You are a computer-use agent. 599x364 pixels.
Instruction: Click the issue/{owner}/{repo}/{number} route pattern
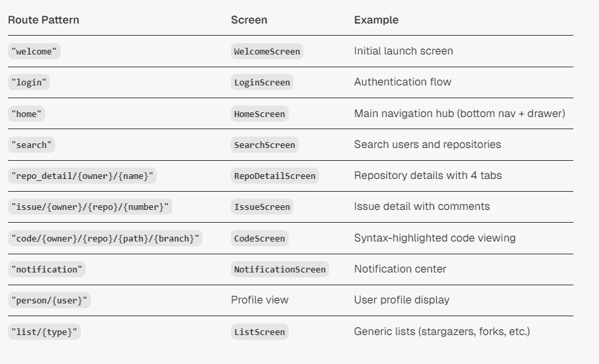coord(90,207)
